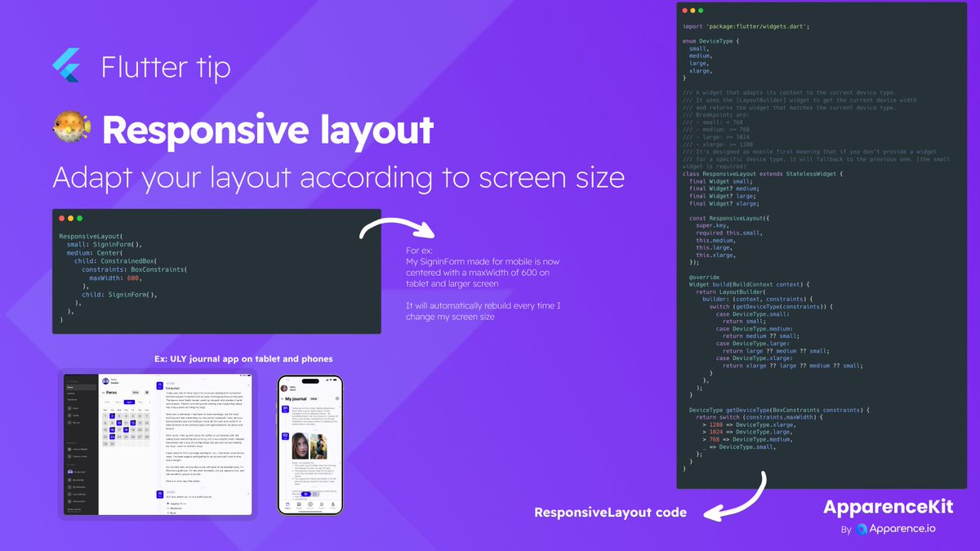Select highlighted day 10 in tablet calendar

(118, 423)
